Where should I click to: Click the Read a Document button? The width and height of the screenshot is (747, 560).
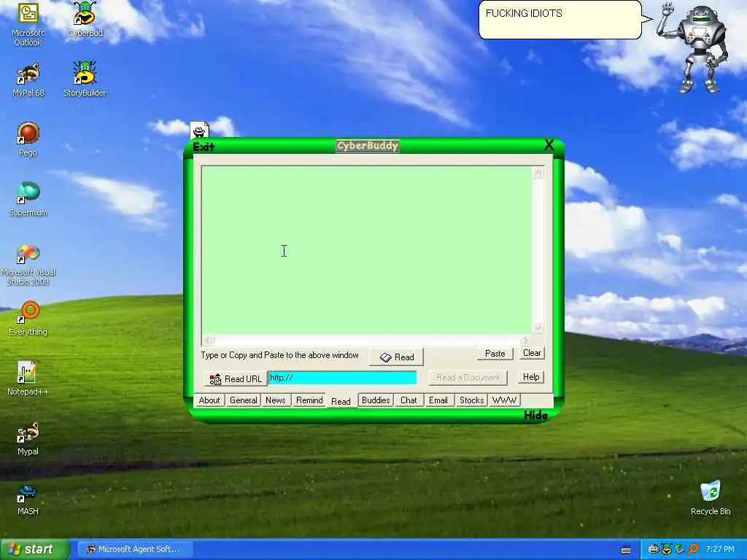coord(468,378)
